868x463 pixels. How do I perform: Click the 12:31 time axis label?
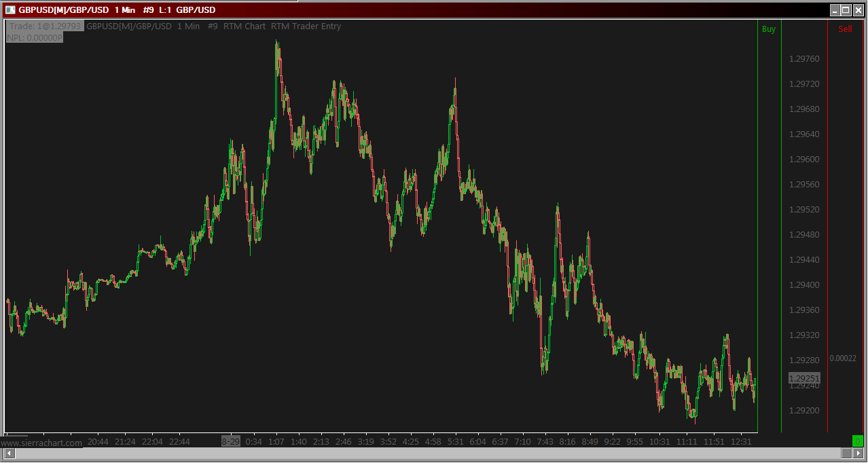point(741,441)
